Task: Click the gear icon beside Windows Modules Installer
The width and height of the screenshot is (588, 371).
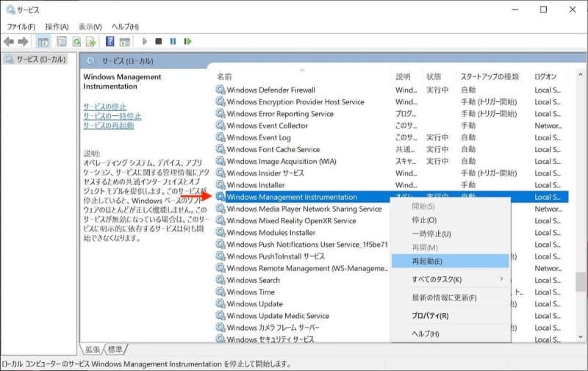Action: coord(220,232)
